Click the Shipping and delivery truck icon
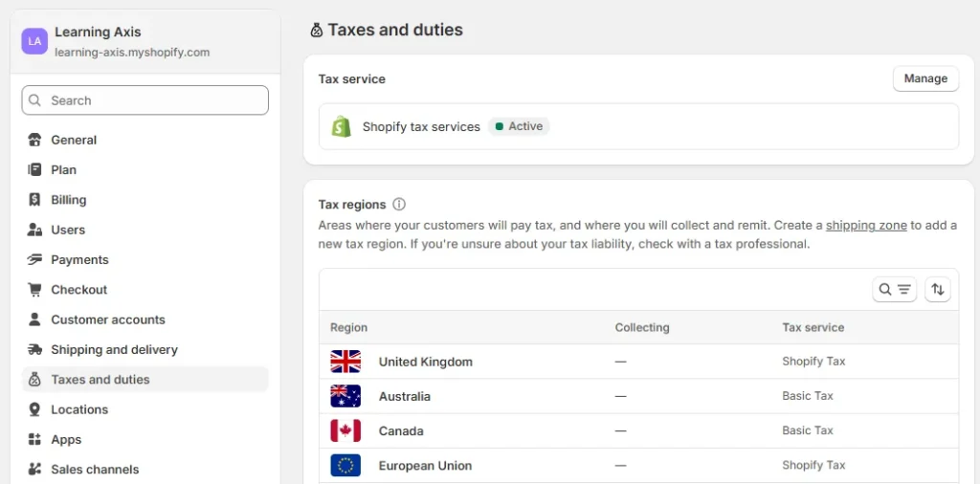This screenshot has width=980, height=484. [x=35, y=350]
